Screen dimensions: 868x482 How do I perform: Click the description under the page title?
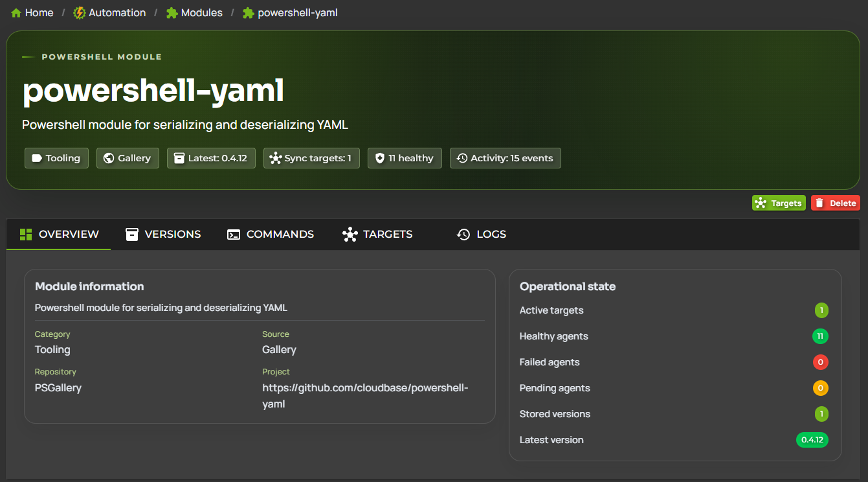(x=185, y=124)
